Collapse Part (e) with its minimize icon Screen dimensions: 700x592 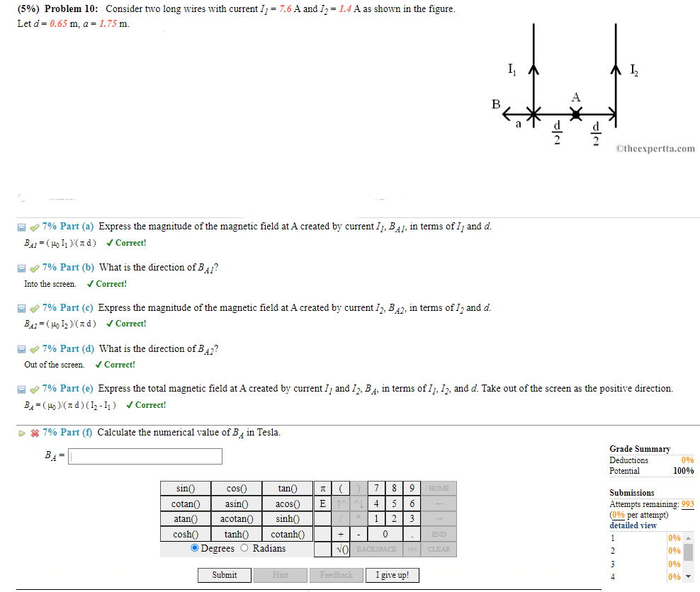pos(21,388)
